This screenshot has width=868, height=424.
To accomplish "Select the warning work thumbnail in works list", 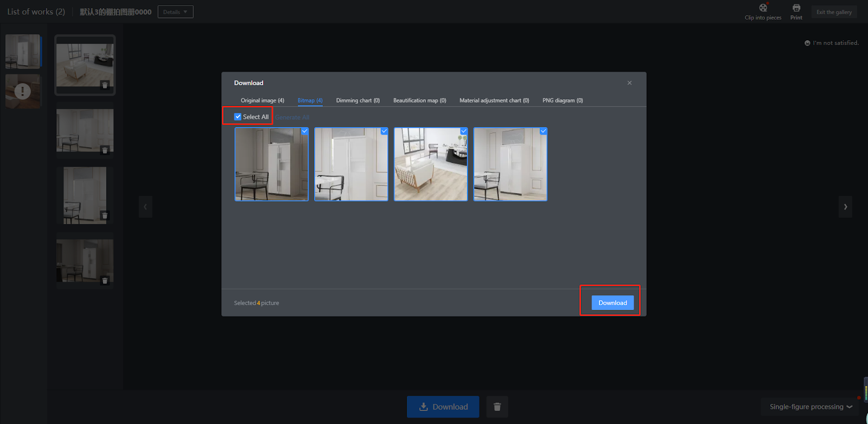I will (x=23, y=91).
